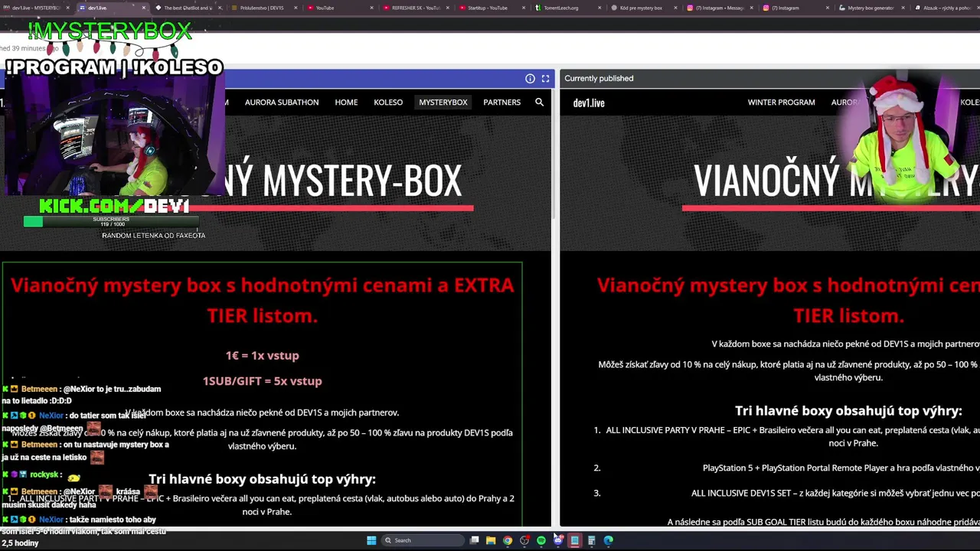The image size is (980, 551).
Task: Click the 'VIANOČNÝ' banner title in published preview
Action: (766, 181)
